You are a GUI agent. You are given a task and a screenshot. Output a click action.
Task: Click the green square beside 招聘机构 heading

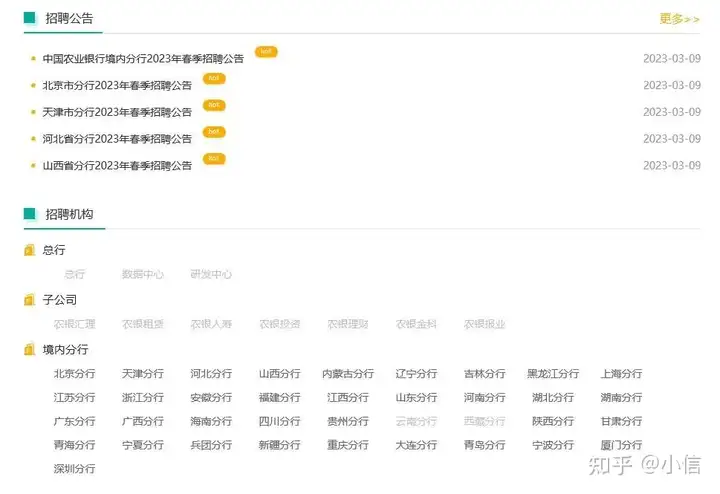pos(29,213)
